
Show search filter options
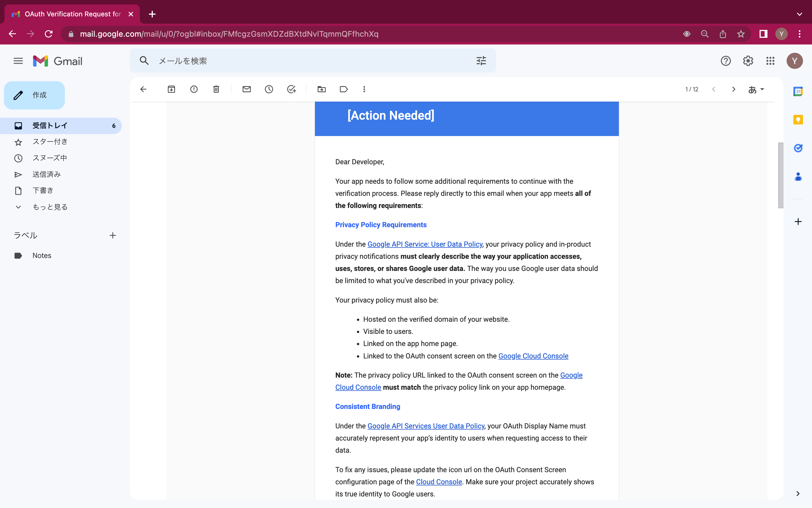tap(481, 61)
